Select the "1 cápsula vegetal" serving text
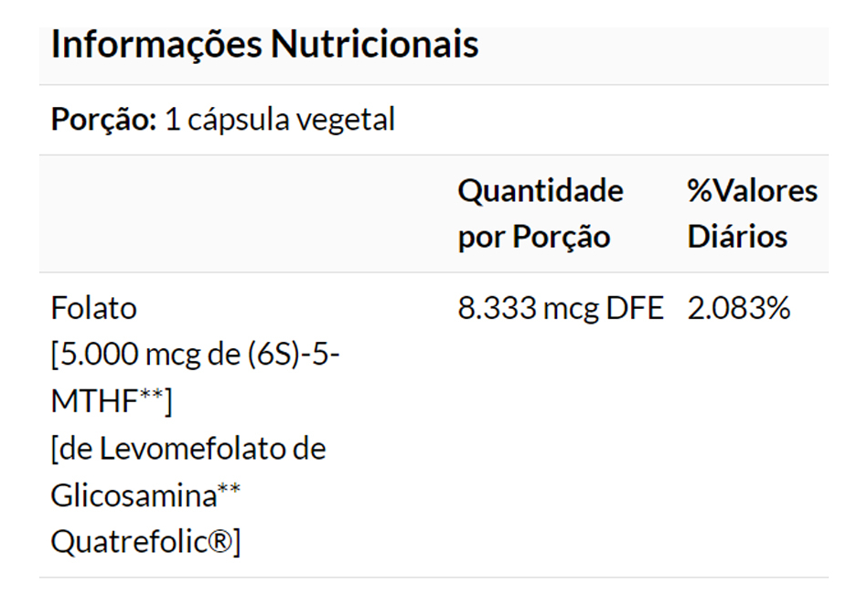This screenshot has height=606, width=868. click(280, 120)
